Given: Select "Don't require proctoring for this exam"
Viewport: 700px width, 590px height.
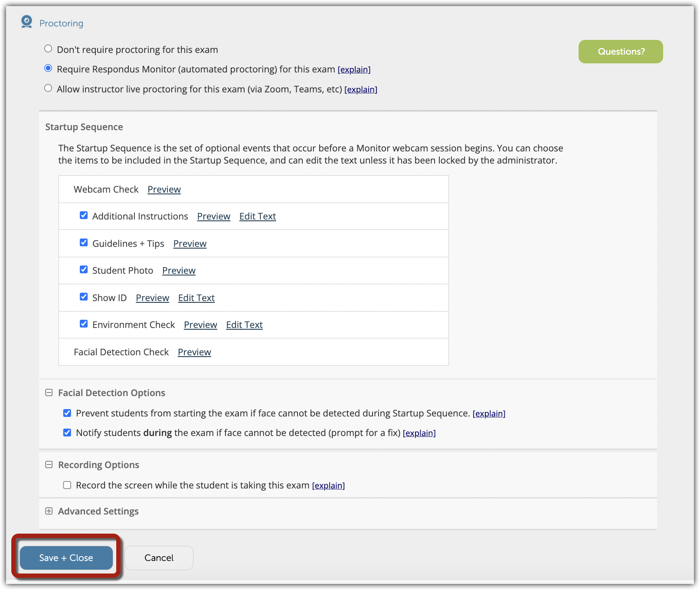Looking at the screenshot, I should 48,49.
